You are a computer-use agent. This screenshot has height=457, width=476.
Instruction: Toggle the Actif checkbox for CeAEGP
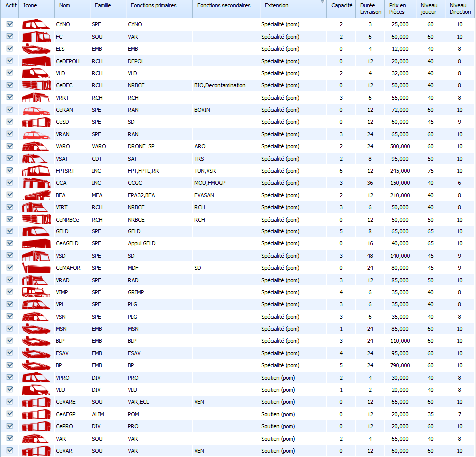pos(10,414)
